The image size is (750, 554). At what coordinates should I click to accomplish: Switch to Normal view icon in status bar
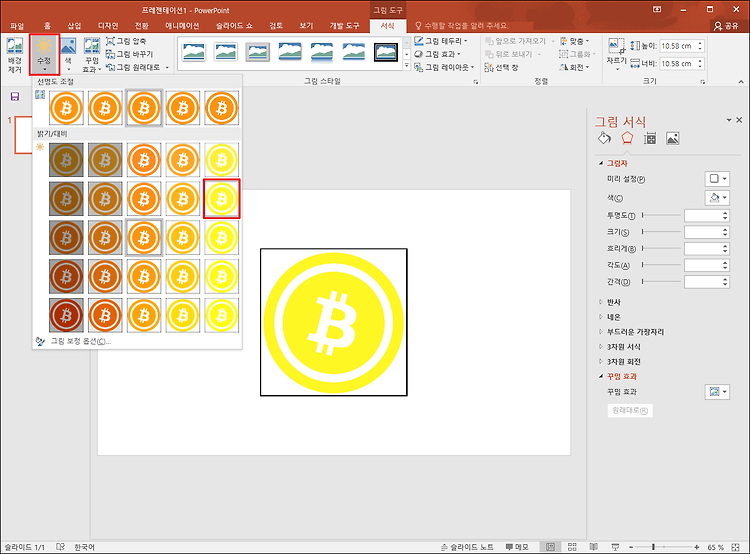(x=551, y=547)
